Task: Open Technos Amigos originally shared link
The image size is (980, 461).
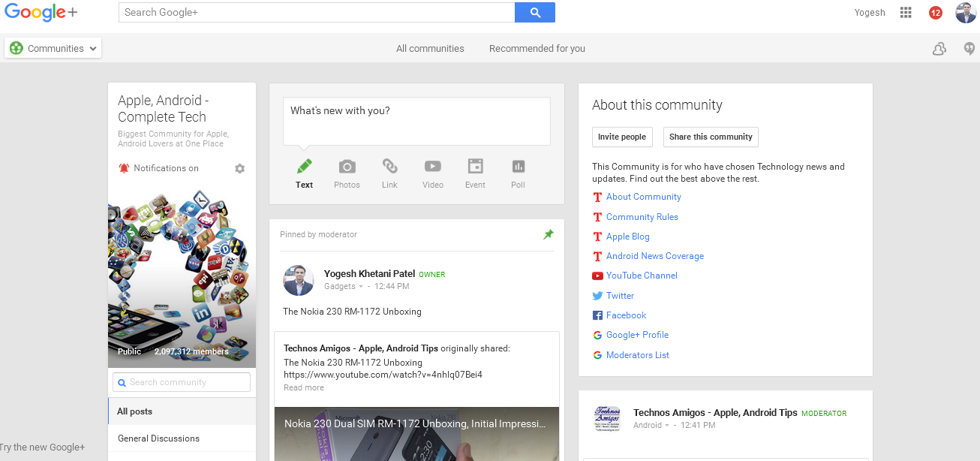Action: pos(361,348)
